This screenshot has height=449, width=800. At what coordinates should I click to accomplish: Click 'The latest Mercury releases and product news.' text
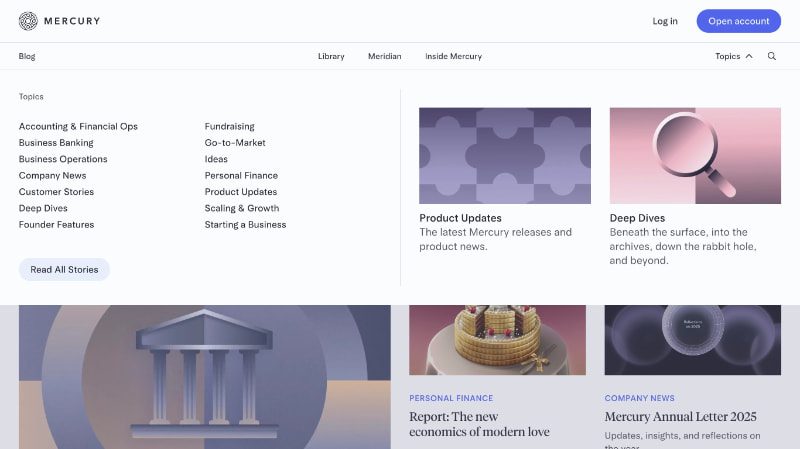tap(495, 239)
